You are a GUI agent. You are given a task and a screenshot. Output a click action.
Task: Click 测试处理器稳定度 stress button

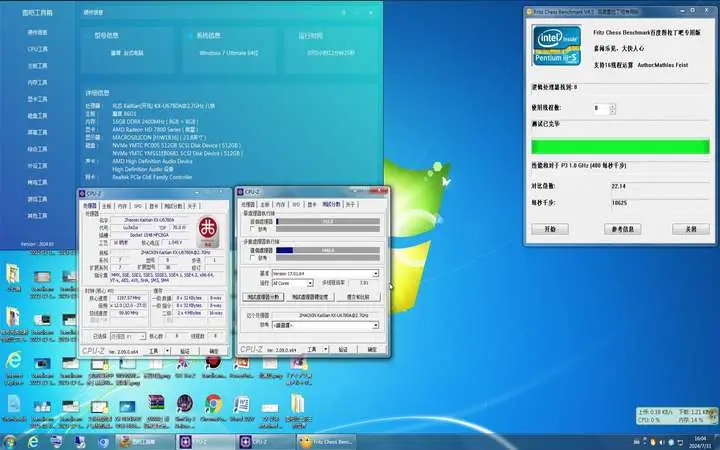(x=310, y=297)
